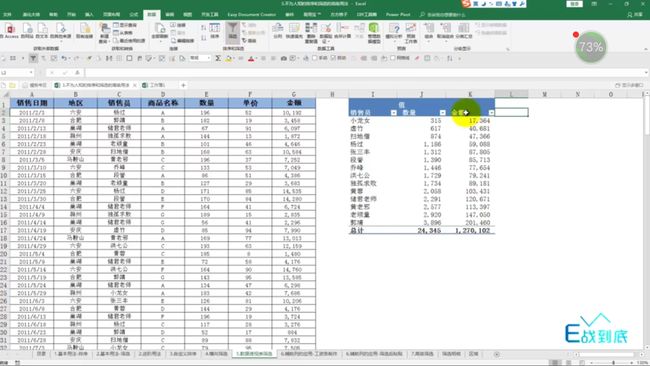The width and height of the screenshot is (650, 366).
Task: Open the 销售员 pivot filter dropdown
Action: 393,113
